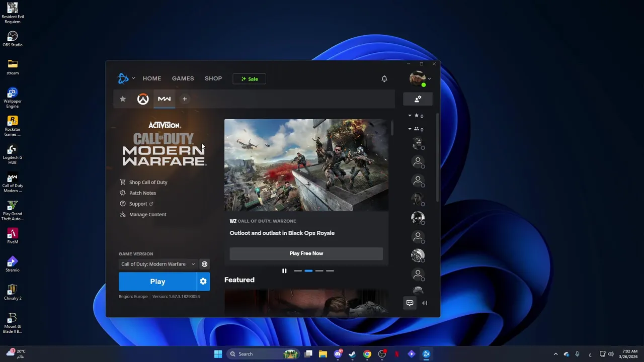Open Stremio desktop icon
This screenshot has height=362, width=644.
coord(13,264)
